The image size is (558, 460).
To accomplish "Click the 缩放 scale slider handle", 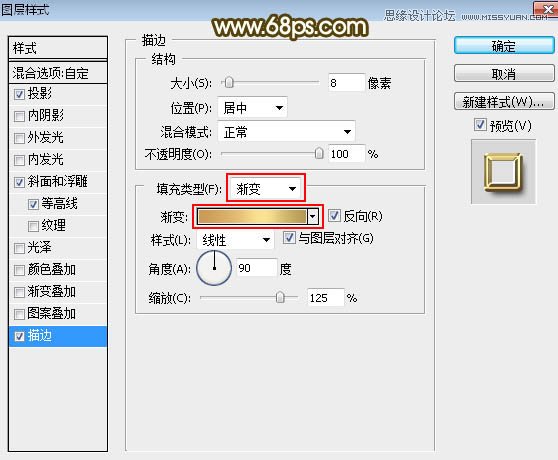I will coord(280,297).
